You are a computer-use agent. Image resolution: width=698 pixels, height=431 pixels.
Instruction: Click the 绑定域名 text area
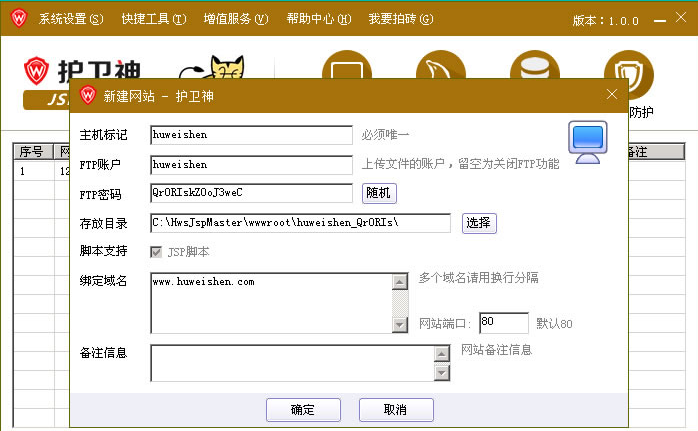[x=271, y=303]
